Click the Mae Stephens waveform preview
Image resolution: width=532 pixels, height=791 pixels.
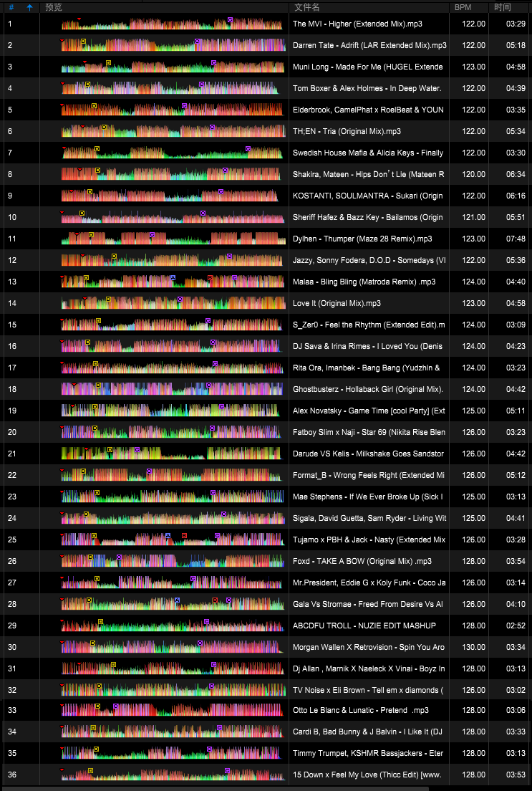171,497
